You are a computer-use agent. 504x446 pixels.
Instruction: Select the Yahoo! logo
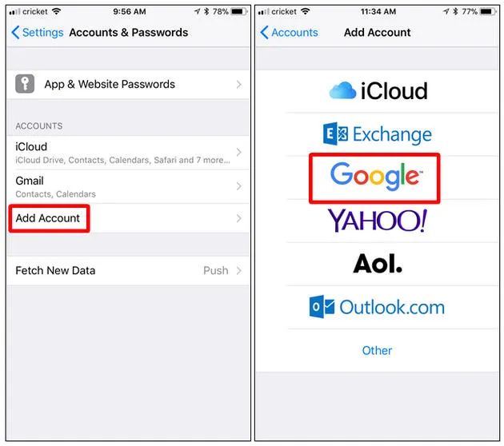tap(378, 221)
